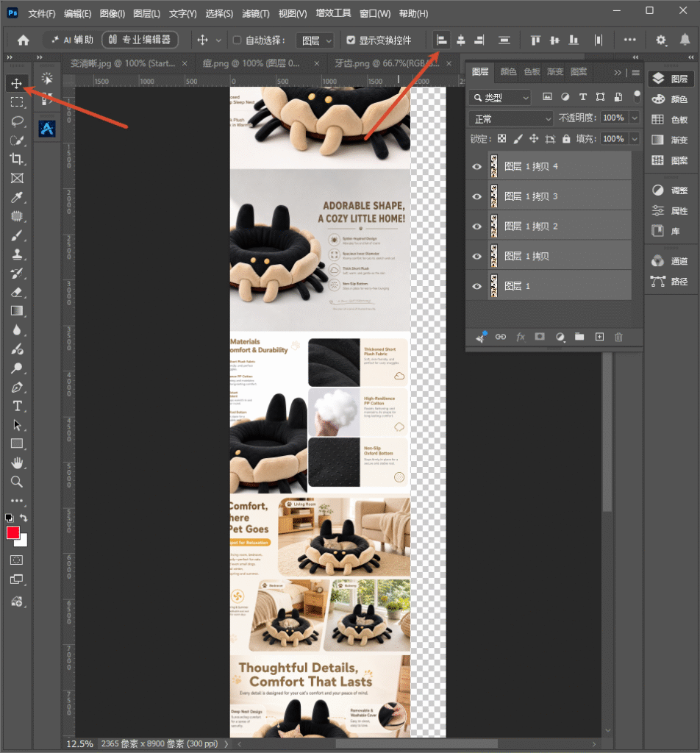Select the Pen tool
This screenshot has height=753, width=700.
click(x=17, y=387)
